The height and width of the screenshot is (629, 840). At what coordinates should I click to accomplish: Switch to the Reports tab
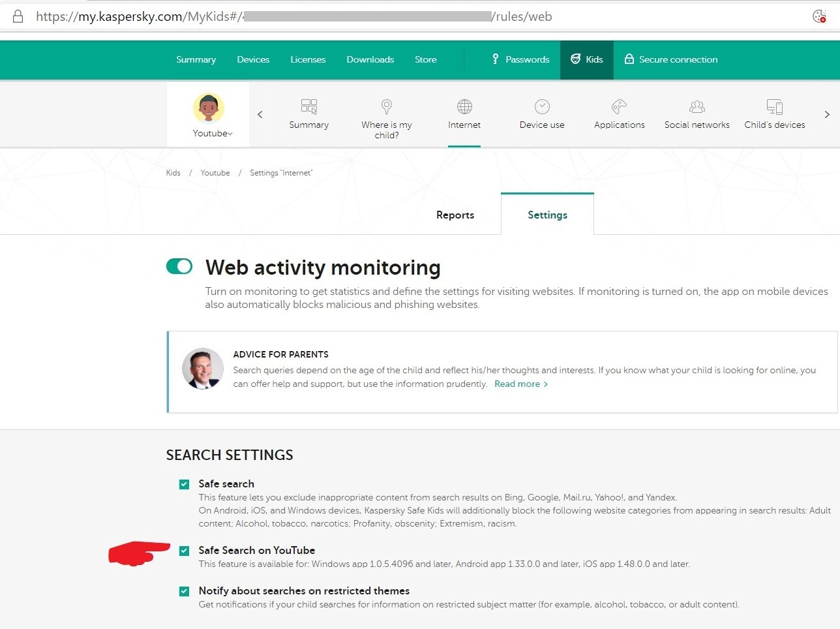455,215
